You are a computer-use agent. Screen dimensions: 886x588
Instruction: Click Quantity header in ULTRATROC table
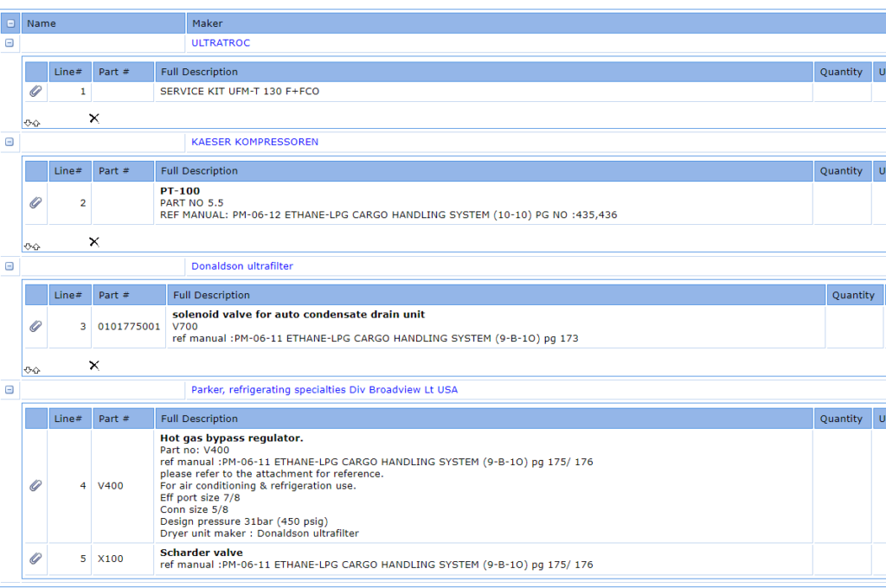coord(842,72)
